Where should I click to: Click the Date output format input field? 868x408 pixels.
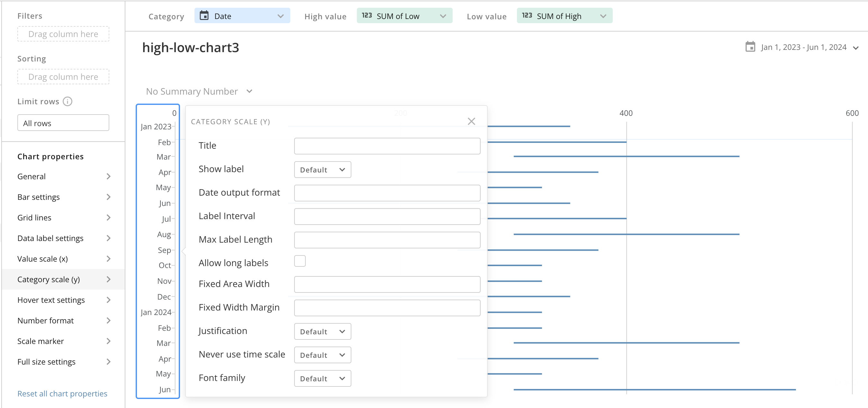[x=387, y=193]
